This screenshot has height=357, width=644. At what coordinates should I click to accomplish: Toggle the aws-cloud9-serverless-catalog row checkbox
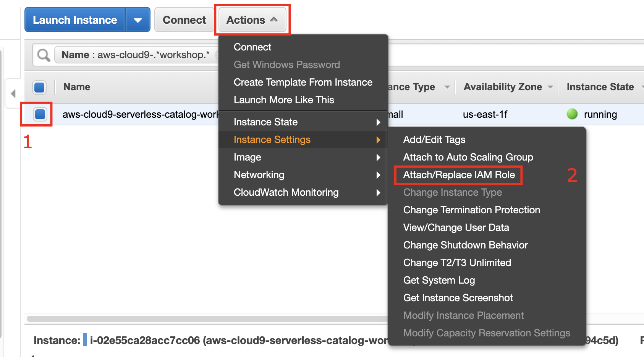pos(40,114)
